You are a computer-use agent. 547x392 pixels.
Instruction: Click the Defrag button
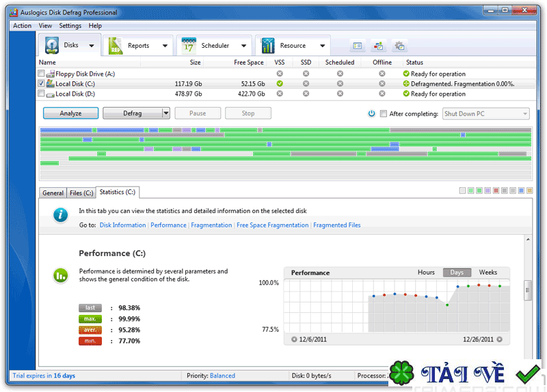click(133, 113)
